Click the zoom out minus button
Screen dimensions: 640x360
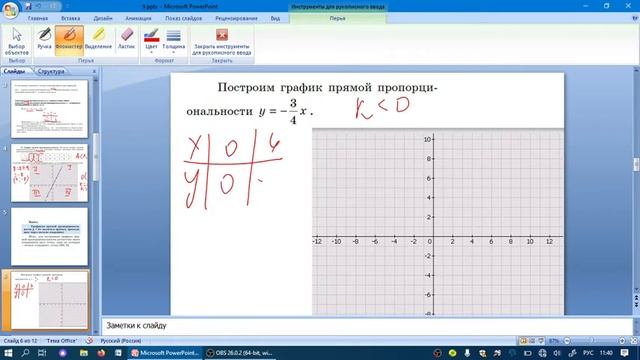(x=567, y=340)
